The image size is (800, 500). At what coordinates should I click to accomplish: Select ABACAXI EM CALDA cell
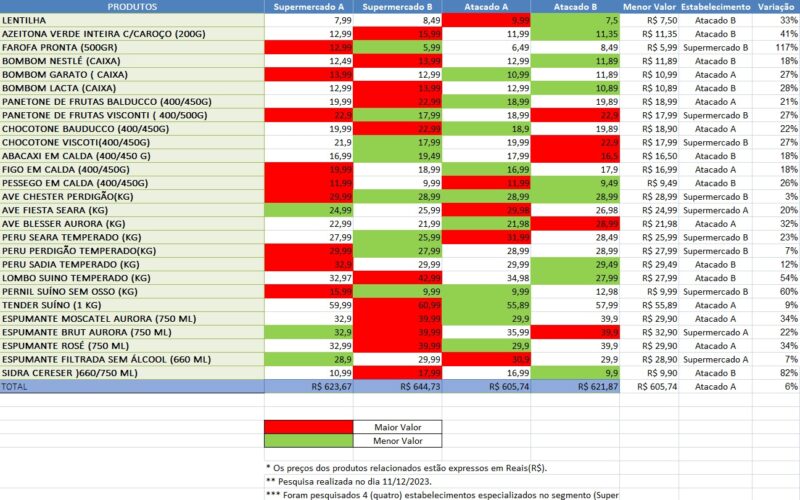click(x=132, y=156)
